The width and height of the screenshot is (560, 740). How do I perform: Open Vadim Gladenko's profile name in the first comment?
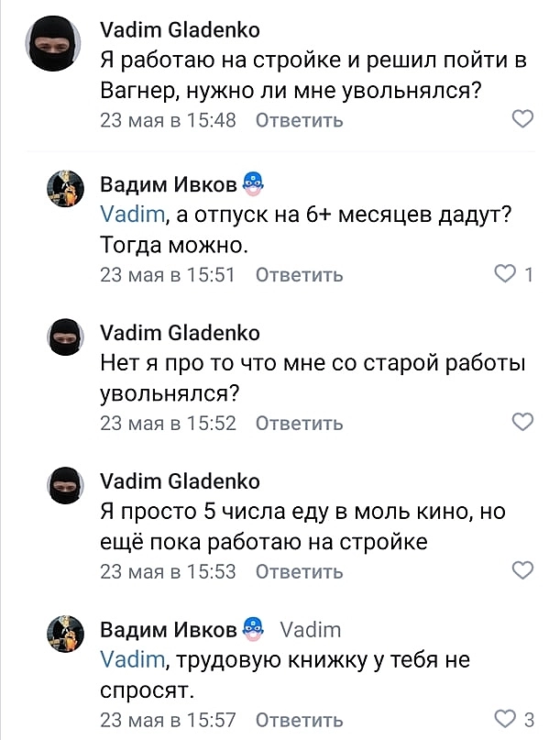(179, 29)
